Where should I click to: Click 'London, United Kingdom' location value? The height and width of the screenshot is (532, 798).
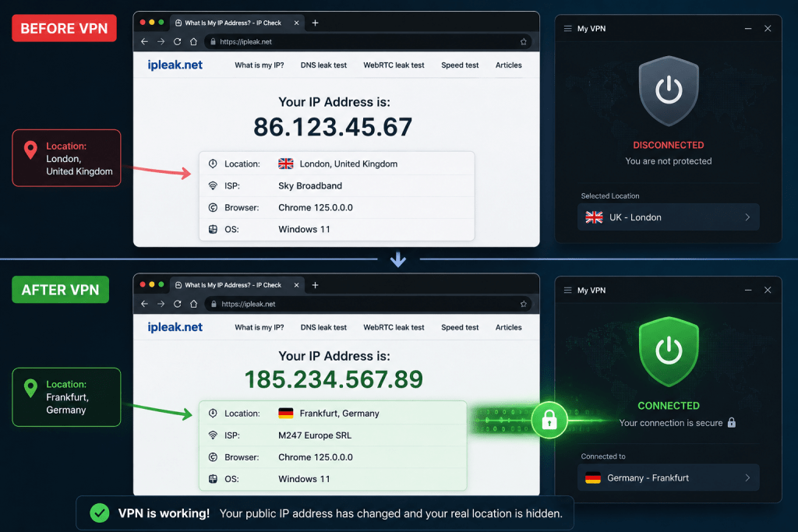(x=348, y=164)
